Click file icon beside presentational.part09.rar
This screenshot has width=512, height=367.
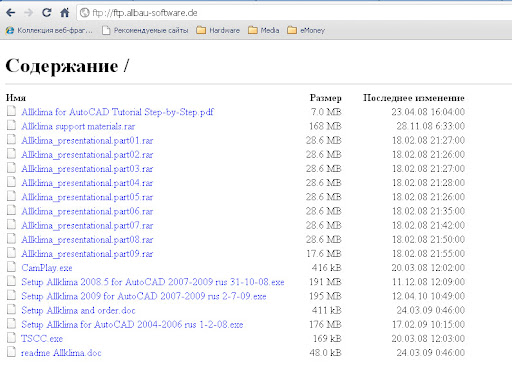[11, 253]
